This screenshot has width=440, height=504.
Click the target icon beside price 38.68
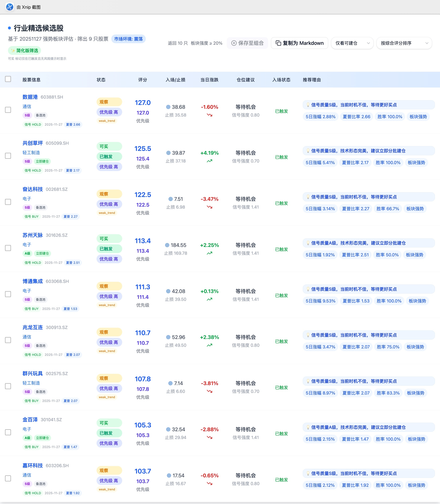pyautogui.click(x=168, y=107)
